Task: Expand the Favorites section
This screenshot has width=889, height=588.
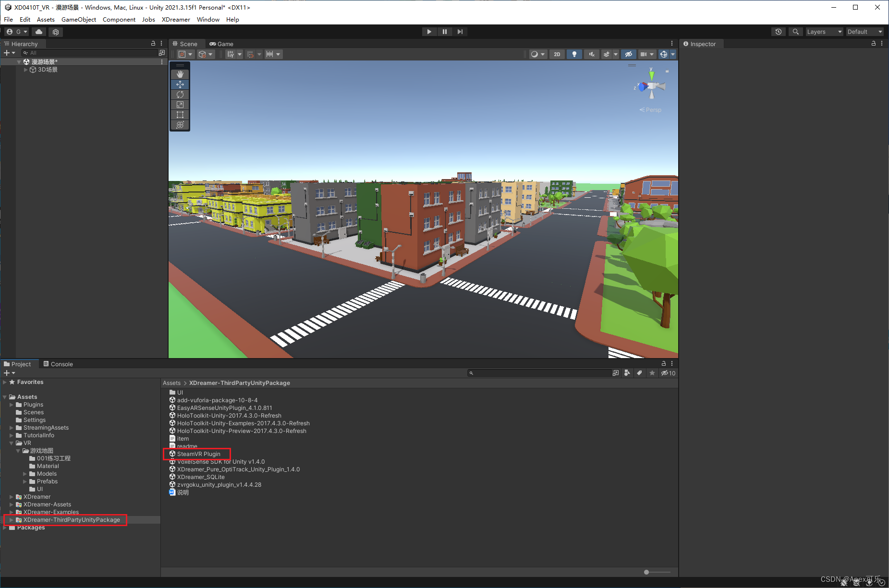Action: 5,382
